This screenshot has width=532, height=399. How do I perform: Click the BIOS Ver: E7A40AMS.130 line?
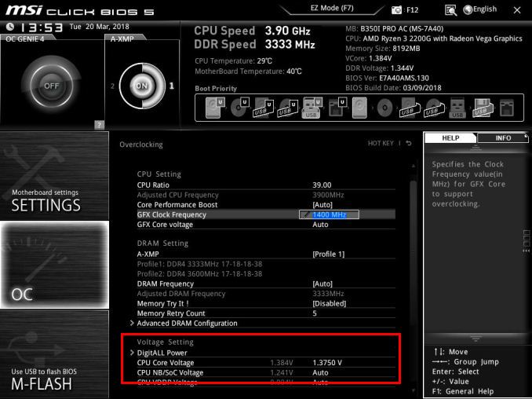pos(387,78)
